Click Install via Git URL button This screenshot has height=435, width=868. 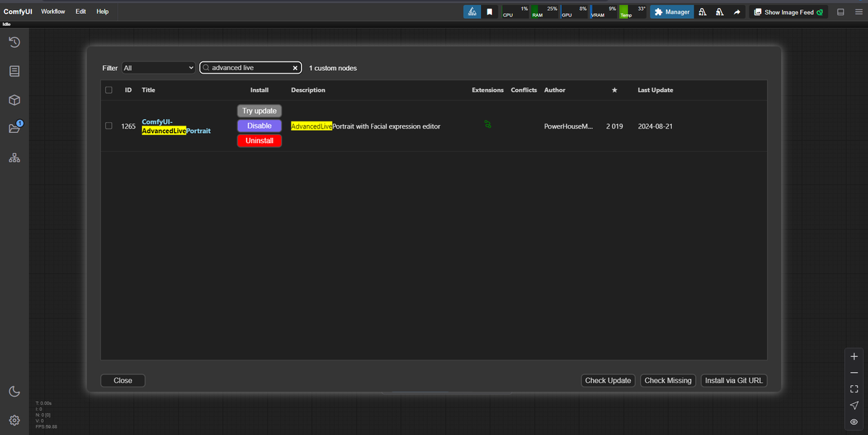click(x=734, y=381)
